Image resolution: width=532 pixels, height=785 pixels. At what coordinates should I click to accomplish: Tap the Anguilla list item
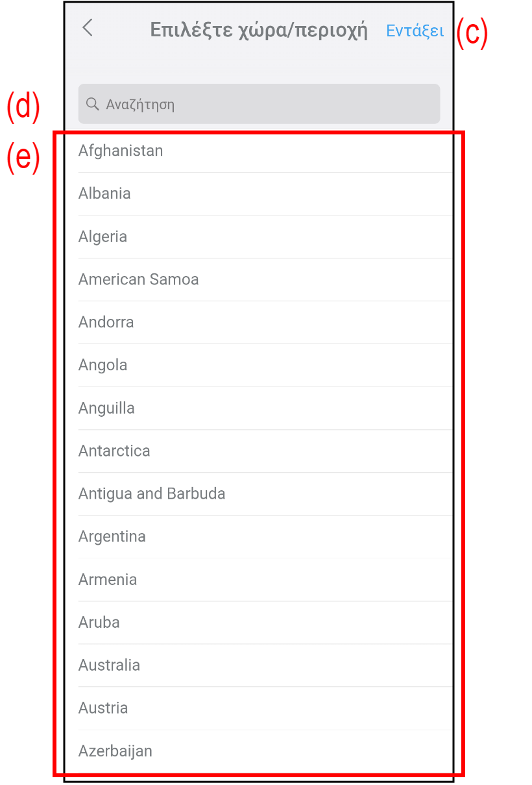coord(107,408)
